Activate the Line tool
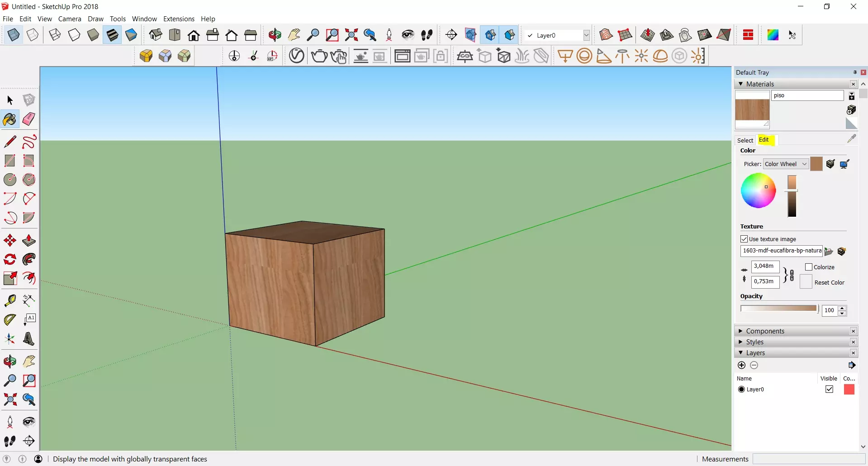Viewport: 868px width, 466px height. [9, 142]
